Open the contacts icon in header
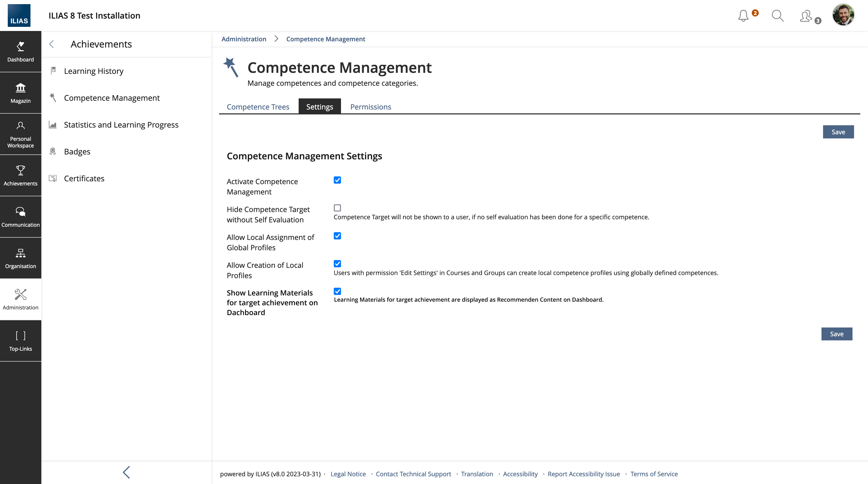The height and width of the screenshot is (484, 868). 806,16
